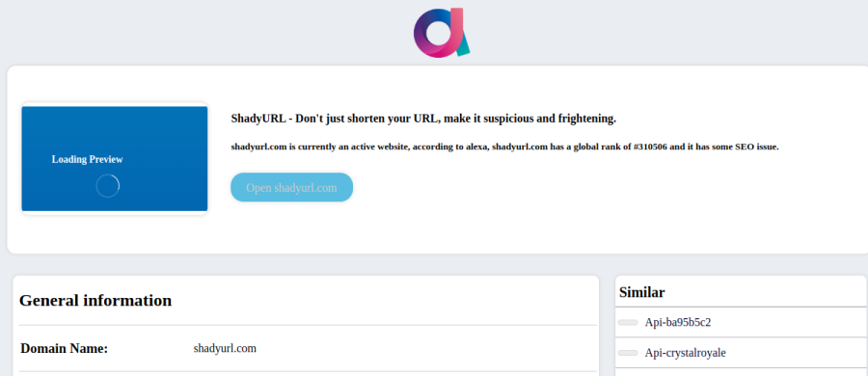
Task: Click the shadyurl.com domain name value
Action: 225,348
